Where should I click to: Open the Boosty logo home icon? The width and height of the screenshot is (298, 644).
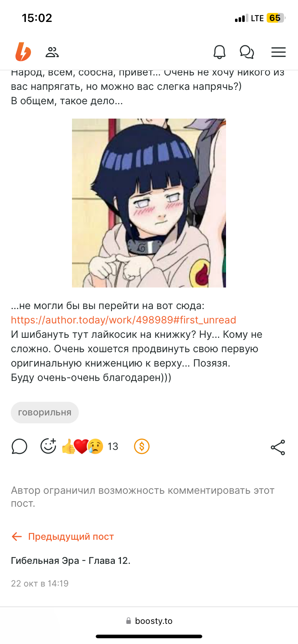tap(23, 52)
